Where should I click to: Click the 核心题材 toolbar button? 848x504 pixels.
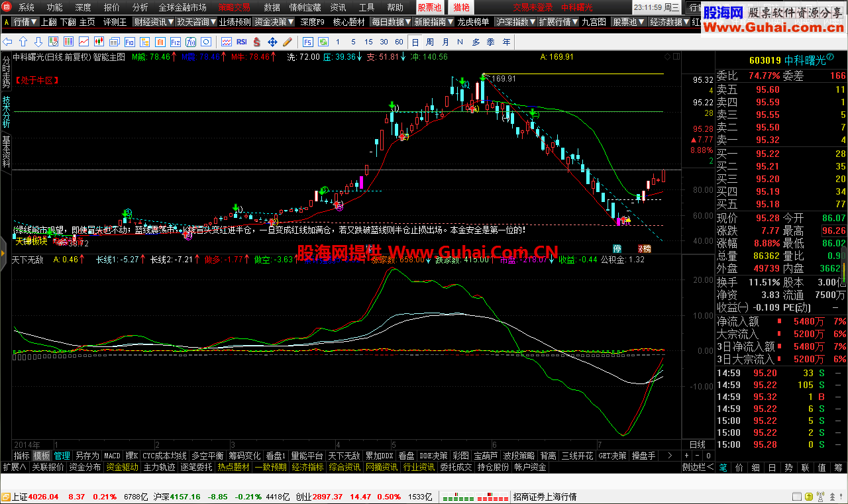[x=348, y=22]
